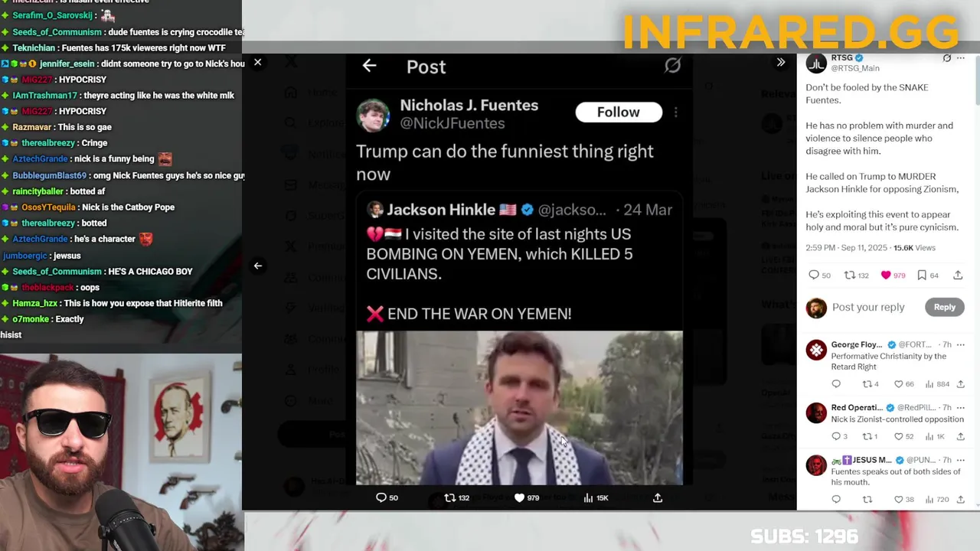Click chat user jennifer_esein

pyautogui.click(x=67, y=64)
